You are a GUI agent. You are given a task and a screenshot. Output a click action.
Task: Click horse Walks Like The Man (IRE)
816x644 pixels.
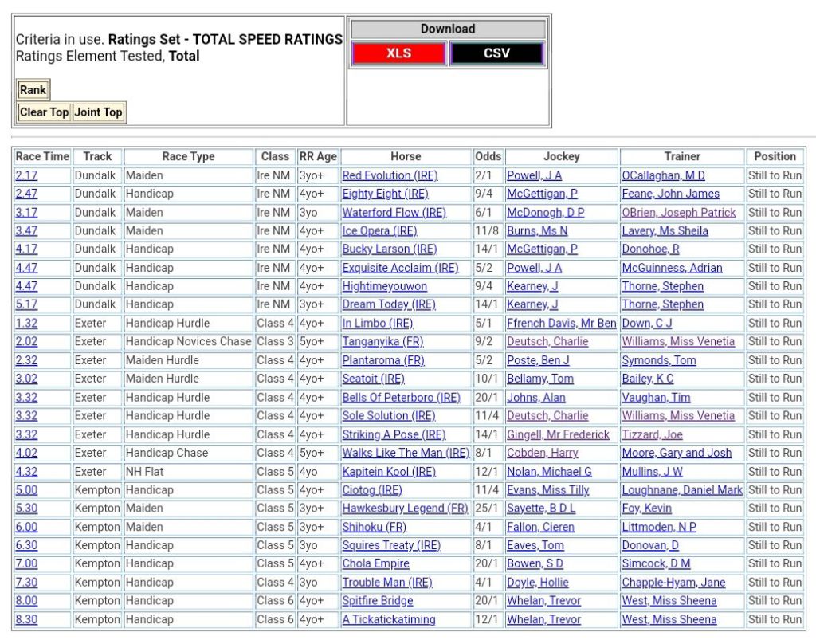coord(406,453)
